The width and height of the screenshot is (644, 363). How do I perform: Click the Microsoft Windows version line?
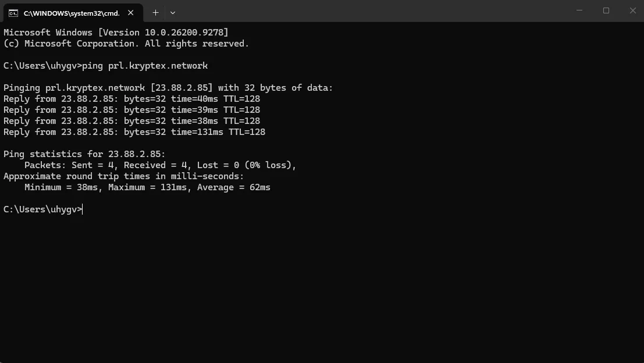[x=116, y=33]
